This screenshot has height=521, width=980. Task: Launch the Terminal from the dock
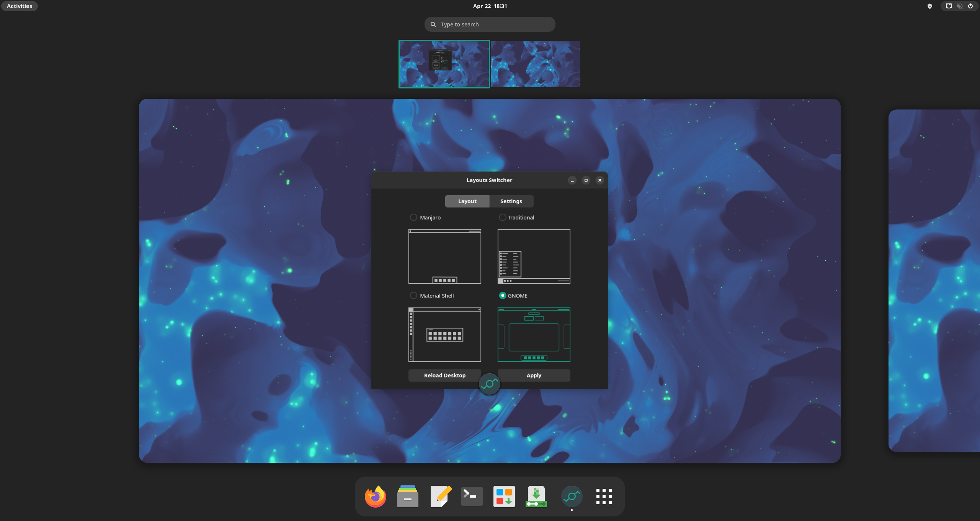click(x=471, y=496)
